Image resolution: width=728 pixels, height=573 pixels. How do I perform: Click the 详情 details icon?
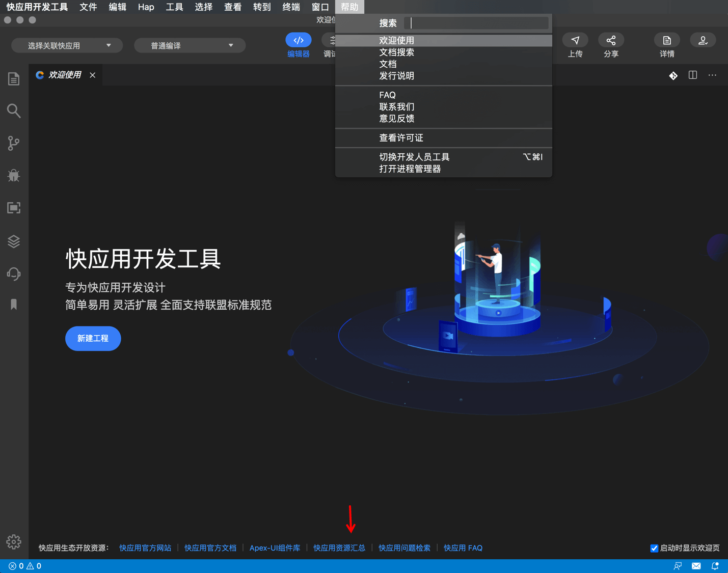click(667, 40)
